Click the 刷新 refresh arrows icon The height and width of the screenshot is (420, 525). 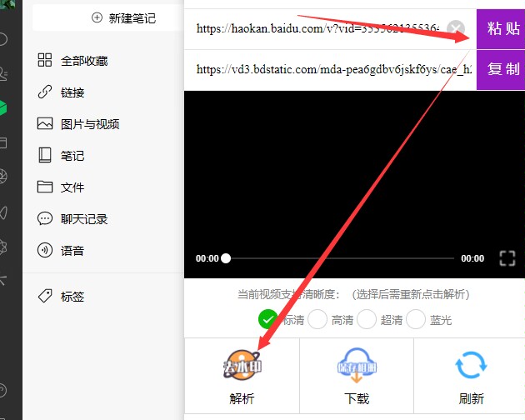[471, 367]
